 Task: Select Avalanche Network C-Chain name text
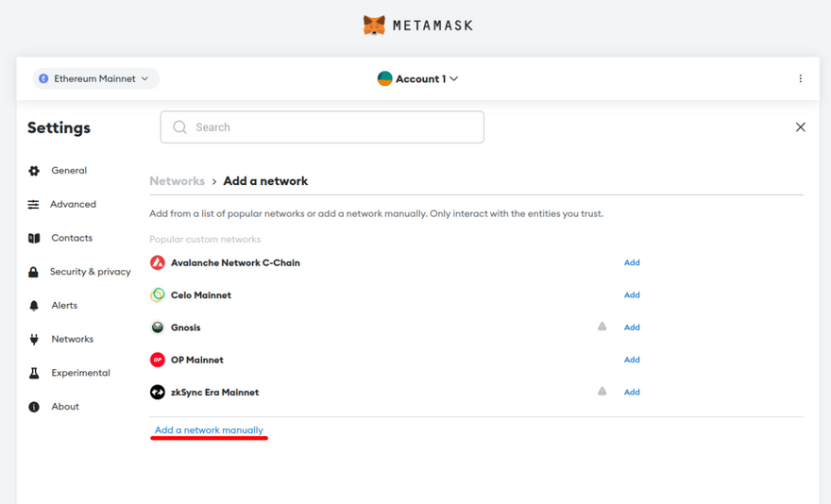pyautogui.click(x=235, y=263)
